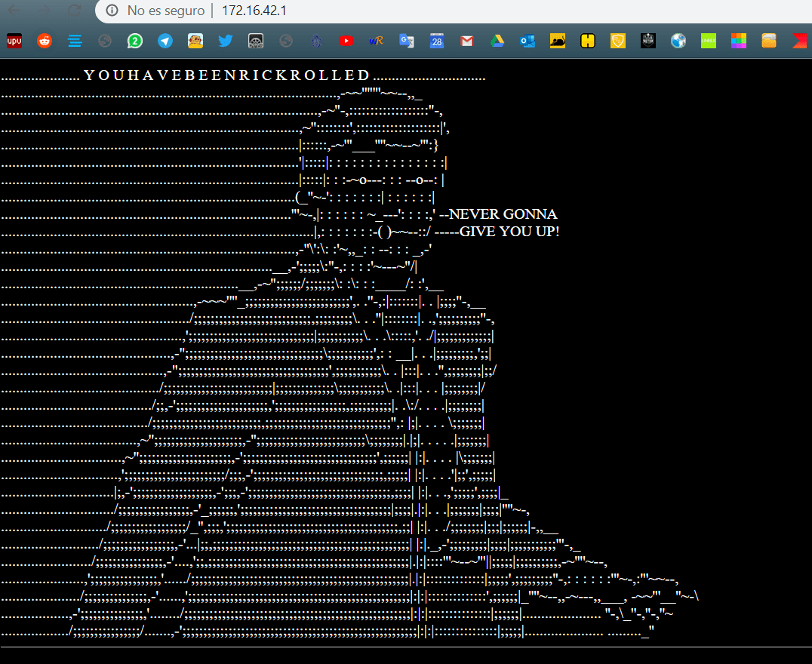Open the Telegram bookmark
The image size is (812, 664).
click(165, 41)
